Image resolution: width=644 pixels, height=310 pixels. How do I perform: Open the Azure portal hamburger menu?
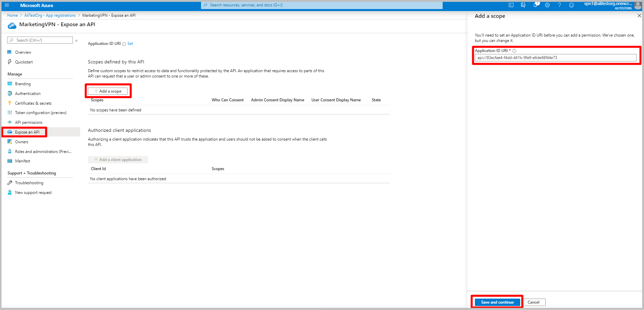7,5
